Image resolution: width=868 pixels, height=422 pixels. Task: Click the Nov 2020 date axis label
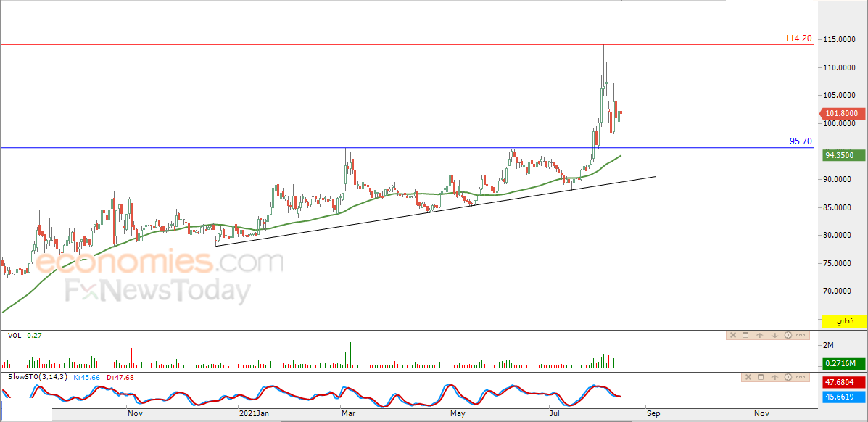[135, 413]
